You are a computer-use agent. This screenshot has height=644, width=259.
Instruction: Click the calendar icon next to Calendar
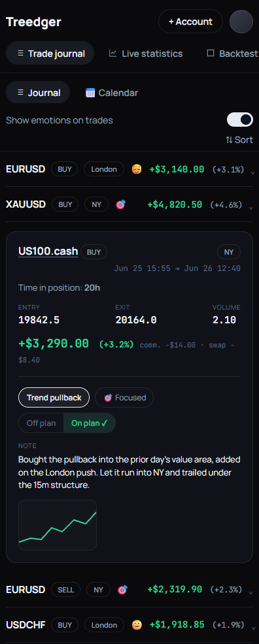coord(90,93)
